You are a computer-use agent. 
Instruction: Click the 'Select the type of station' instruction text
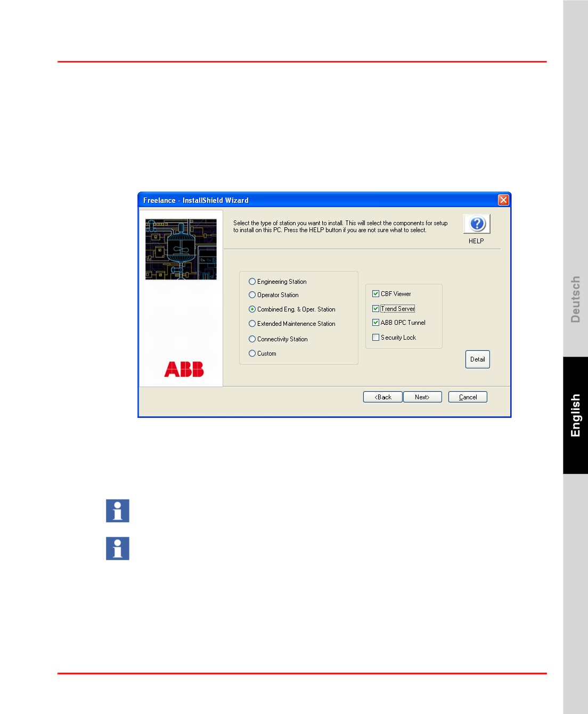point(340,227)
